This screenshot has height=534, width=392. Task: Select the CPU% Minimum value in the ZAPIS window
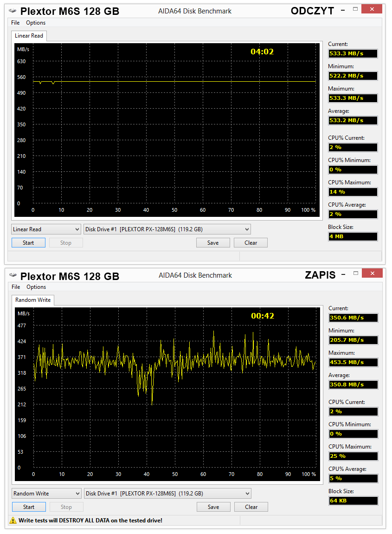(353, 434)
